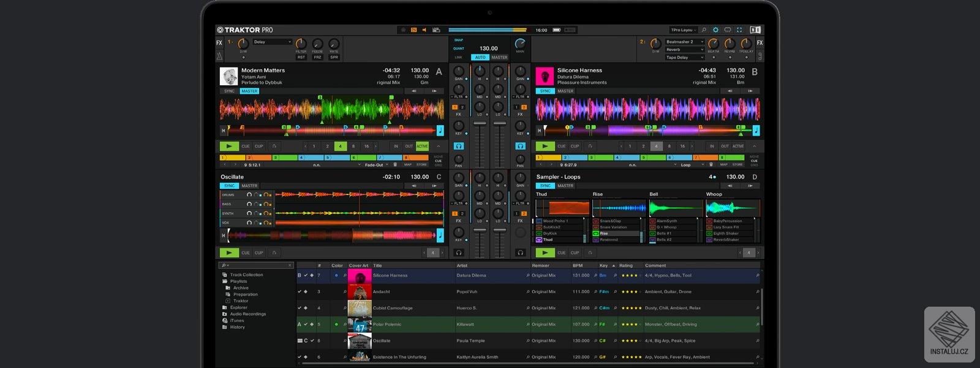Click the search magnifier icon in header

tap(704, 29)
